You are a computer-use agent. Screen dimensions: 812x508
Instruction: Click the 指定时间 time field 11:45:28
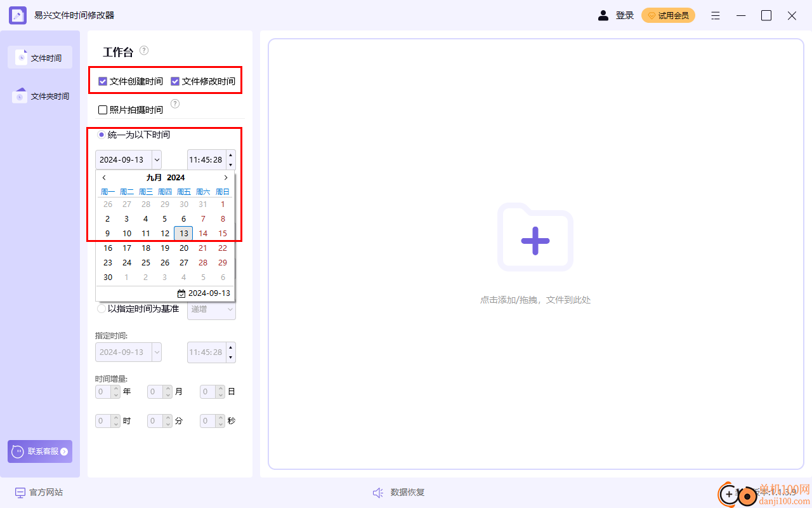(x=206, y=352)
